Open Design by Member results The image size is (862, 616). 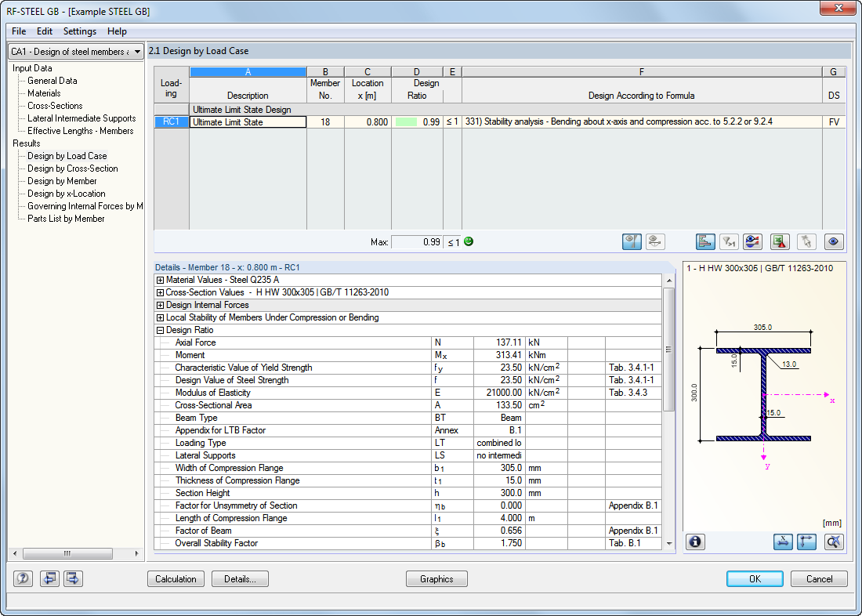[62, 181]
